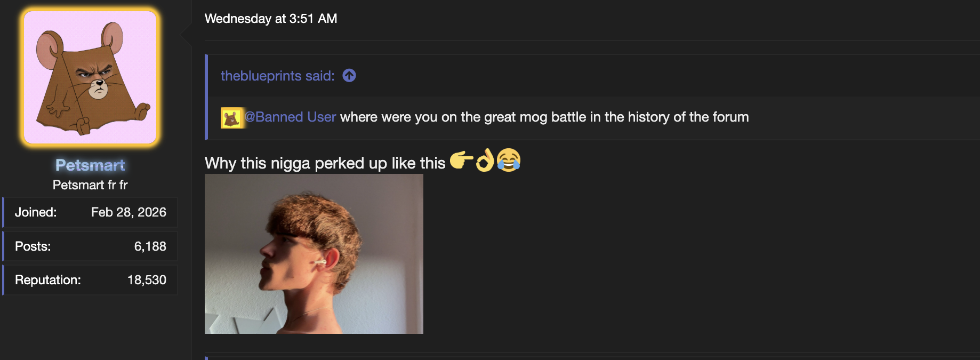Click the "Petsmart fr fr" user title
Screen dimensions: 980x360
(x=90, y=185)
